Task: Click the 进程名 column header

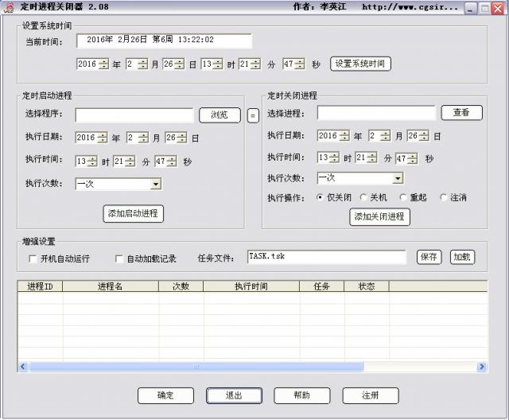Action: tap(110, 286)
